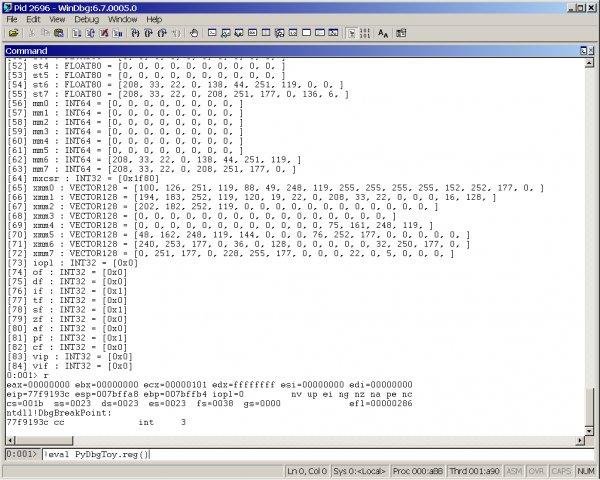600x480 pixels.
Task: Click the Run to Cursor icon
Action: 176,33
